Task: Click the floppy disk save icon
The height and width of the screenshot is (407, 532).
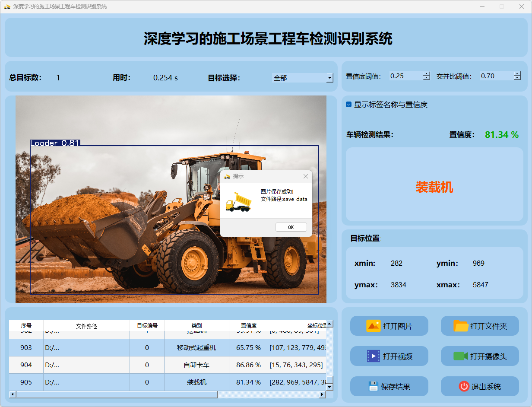Action: pyautogui.click(x=373, y=386)
